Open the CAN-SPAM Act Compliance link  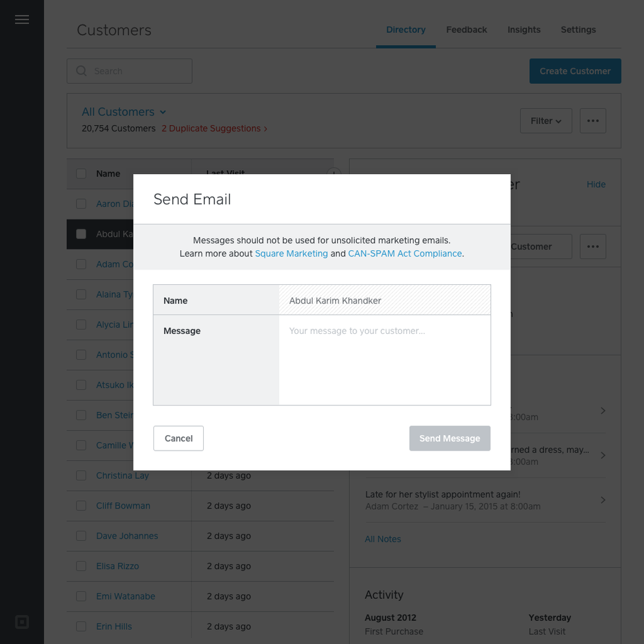click(x=405, y=253)
